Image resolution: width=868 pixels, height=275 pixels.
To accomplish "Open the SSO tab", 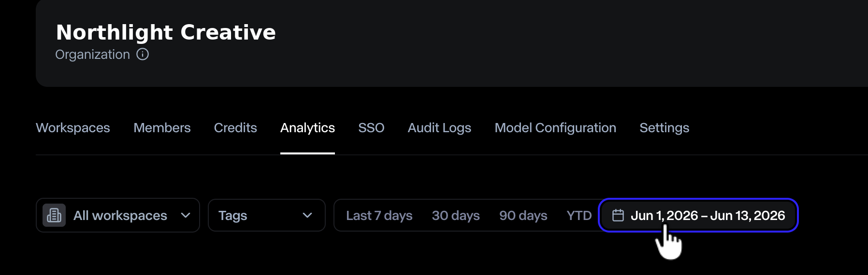I will pyautogui.click(x=371, y=128).
